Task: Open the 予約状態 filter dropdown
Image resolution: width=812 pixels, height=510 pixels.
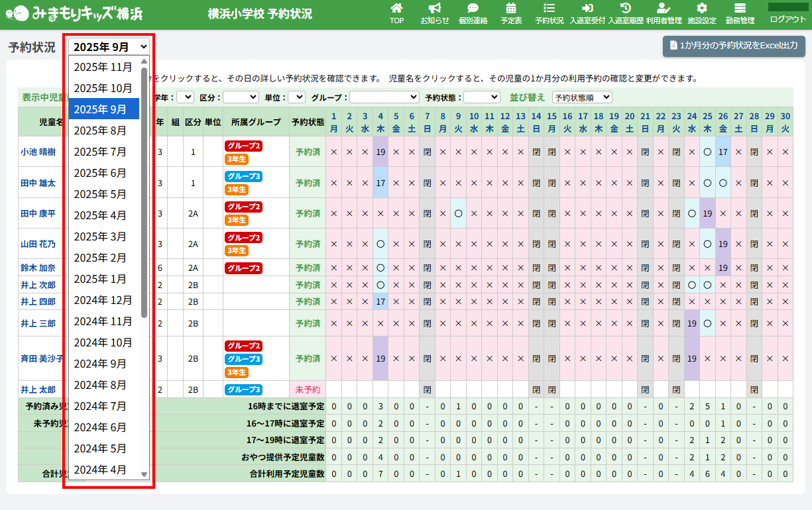Action: tap(481, 97)
